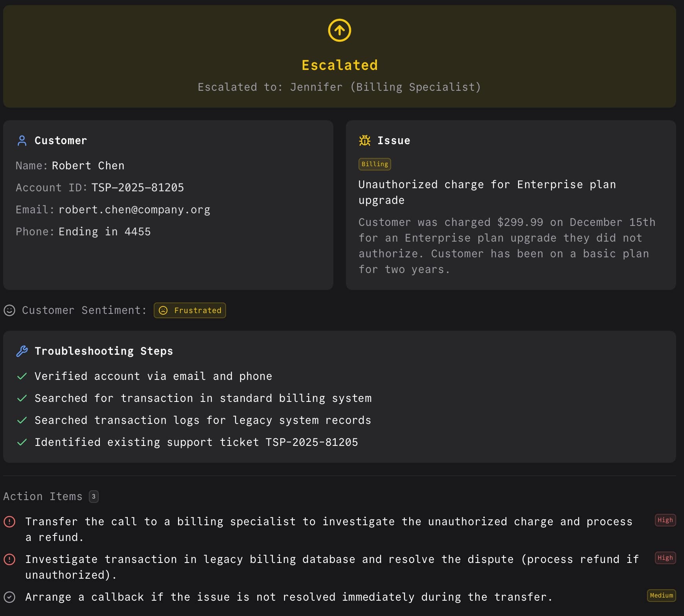Collapse the Troubleshooting Steps section

[104, 351]
